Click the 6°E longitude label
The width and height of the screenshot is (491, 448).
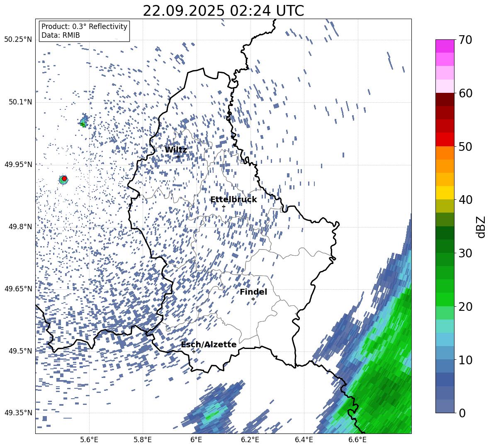pos(196,440)
